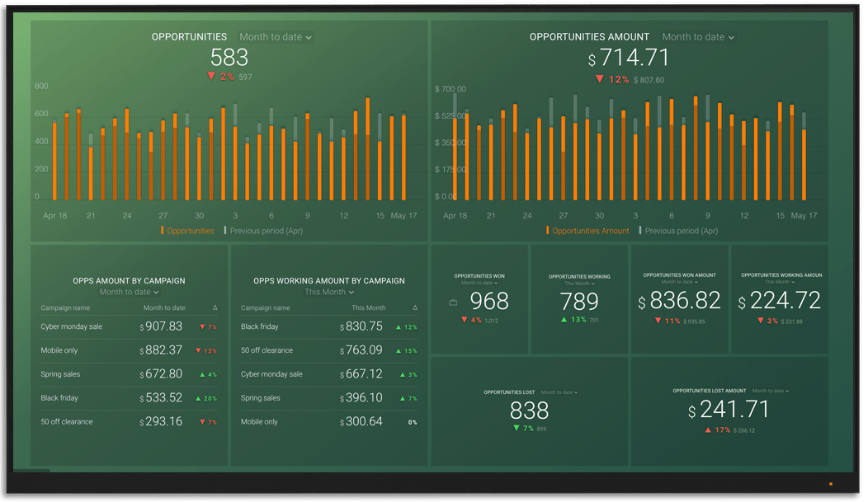This screenshot has width=868, height=502.
Task: Click the green down arrow under 838
Action: click(516, 429)
